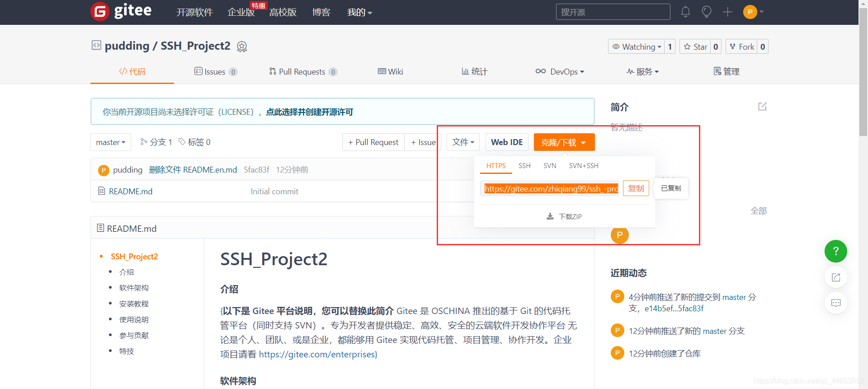Click the clone URL field
The image size is (868, 389).
[549, 188]
